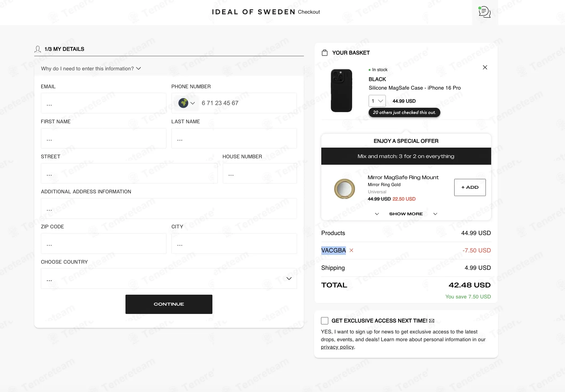Open the privacy policy link
The height and width of the screenshot is (392, 565).
(337, 347)
